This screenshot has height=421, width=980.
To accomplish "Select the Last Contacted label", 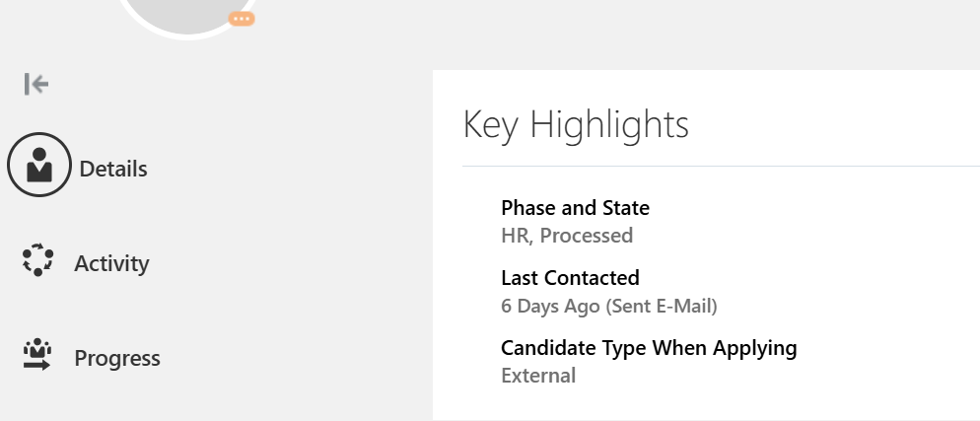I will point(570,277).
